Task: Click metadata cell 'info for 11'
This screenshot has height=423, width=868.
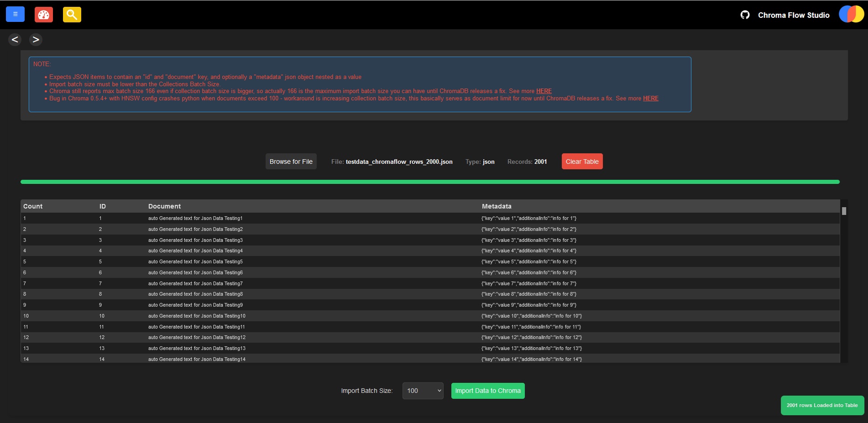Action: click(531, 327)
